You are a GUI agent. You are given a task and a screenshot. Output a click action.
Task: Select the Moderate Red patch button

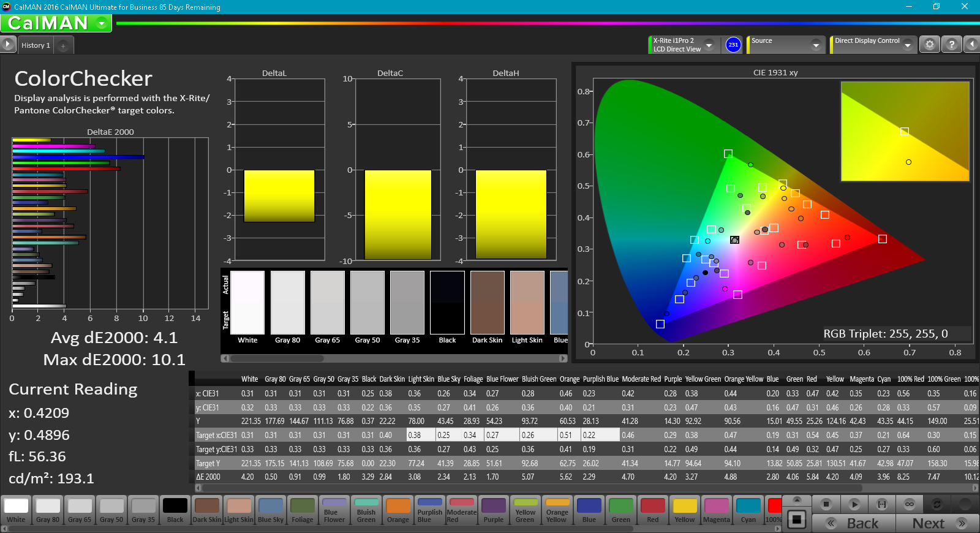tap(462, 510)
